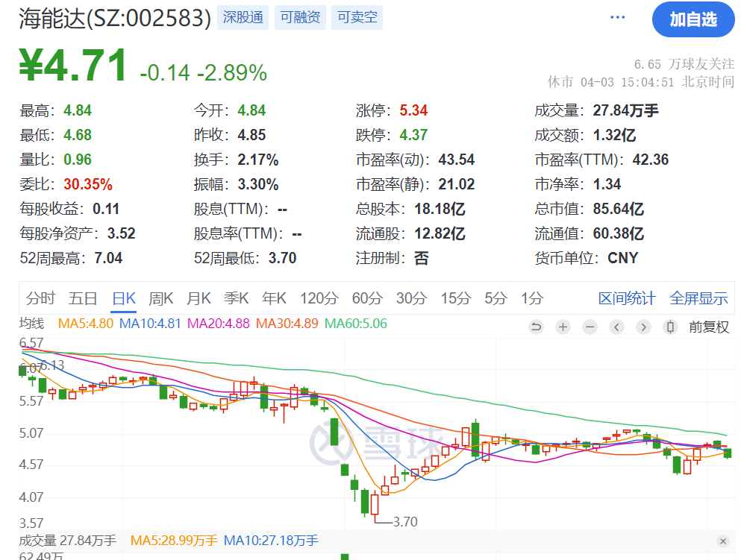The width and height of the screenshot is (744, 560).
Task: Switch to 1分 minute chart tab
Action: click(532, 298)
